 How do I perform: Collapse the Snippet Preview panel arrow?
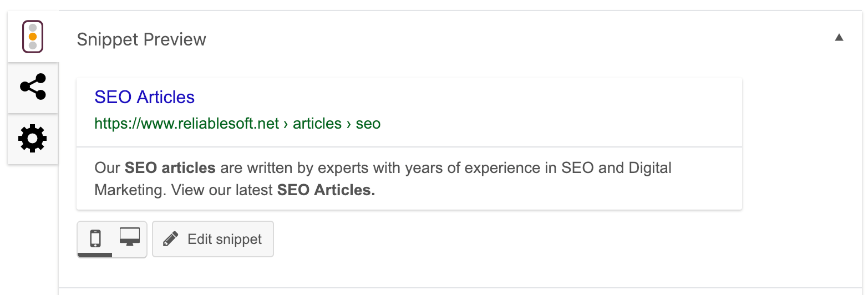839,38
